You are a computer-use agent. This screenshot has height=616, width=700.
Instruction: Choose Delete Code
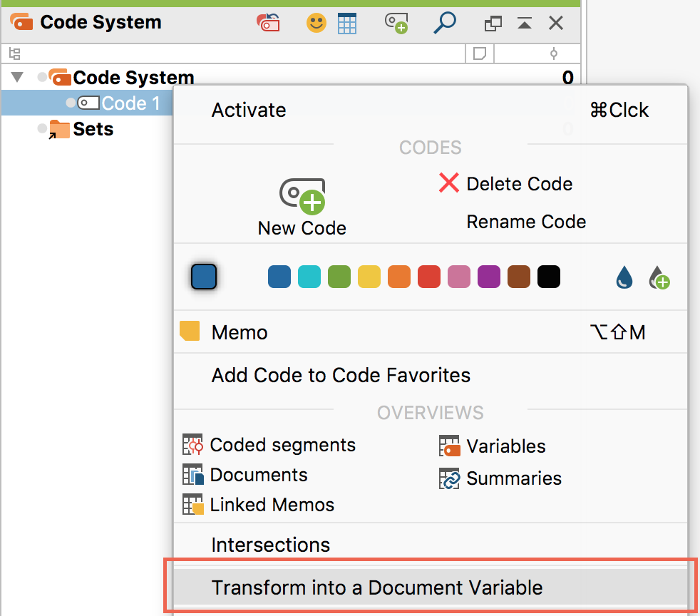[519, 184]
